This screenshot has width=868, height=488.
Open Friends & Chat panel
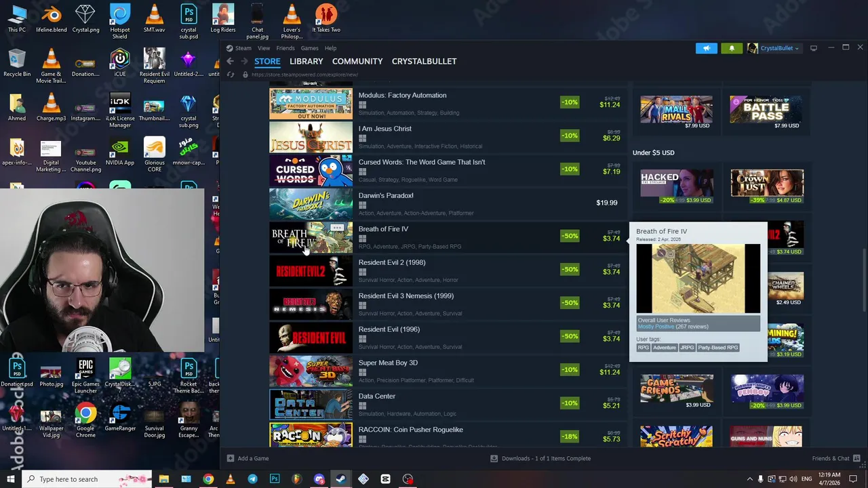[835, 458]
